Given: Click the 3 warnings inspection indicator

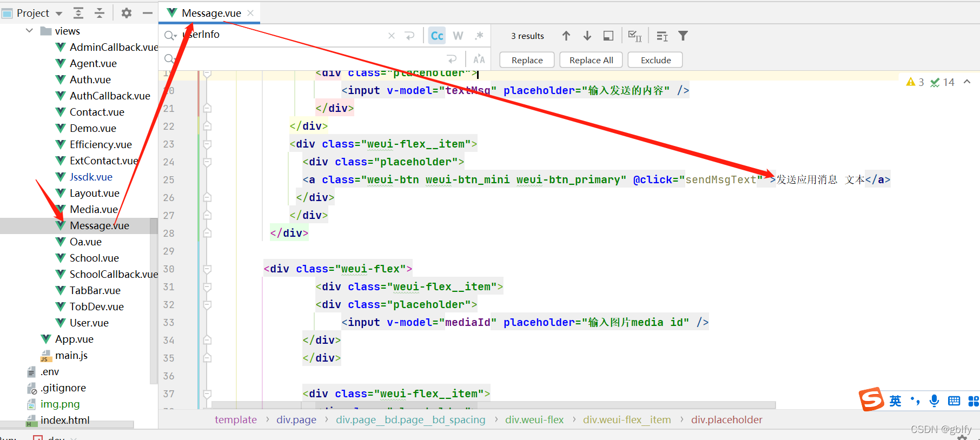Looking at the screenshot, I should (x=915, y=82).
